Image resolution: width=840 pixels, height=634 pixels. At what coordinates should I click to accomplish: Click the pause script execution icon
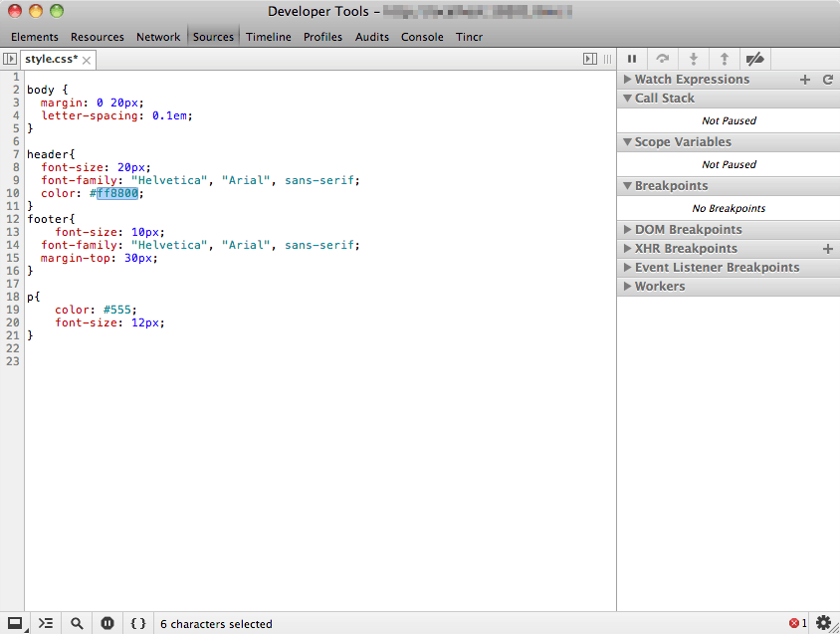pos(632,59)
